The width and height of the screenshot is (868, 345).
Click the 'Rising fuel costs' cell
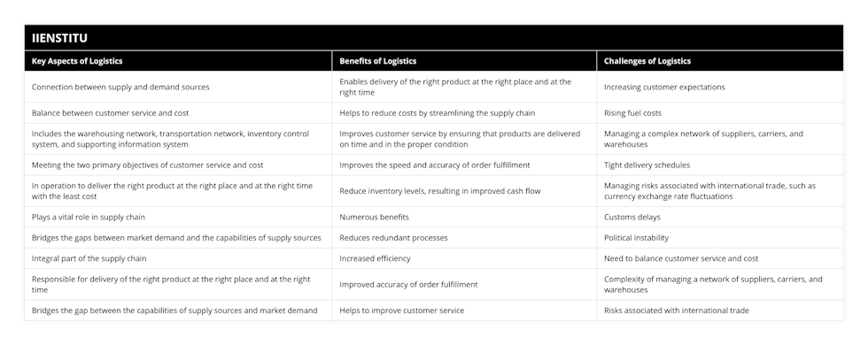719,113
